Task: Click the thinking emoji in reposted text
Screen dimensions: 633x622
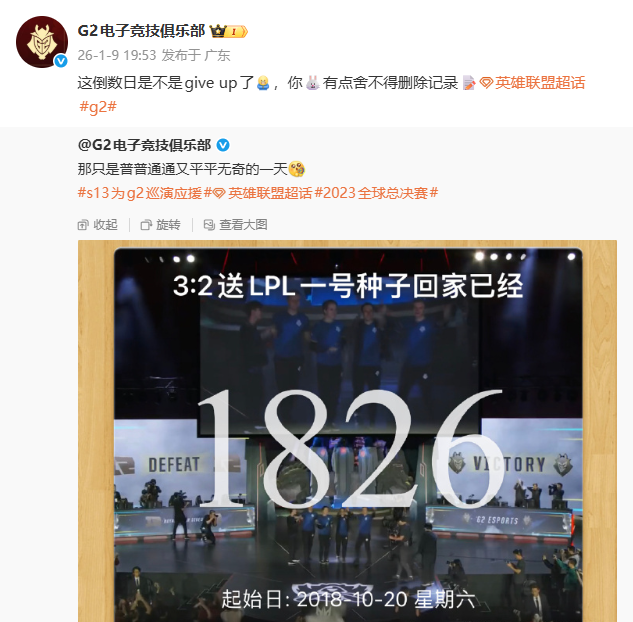Action: pyautogui.click(x=297, y=169)
